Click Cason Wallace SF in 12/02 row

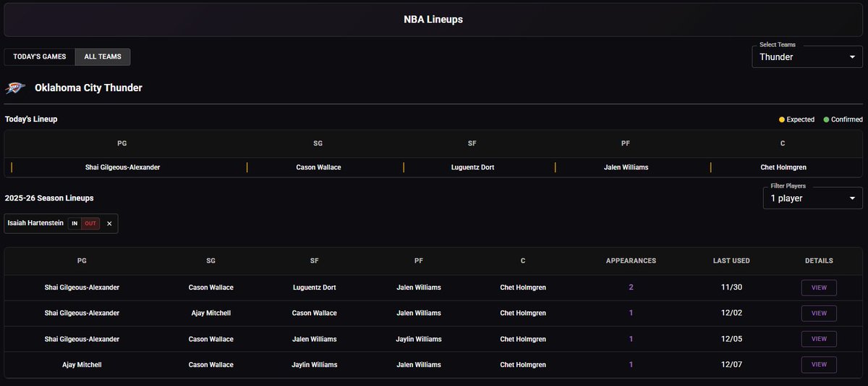314,314
